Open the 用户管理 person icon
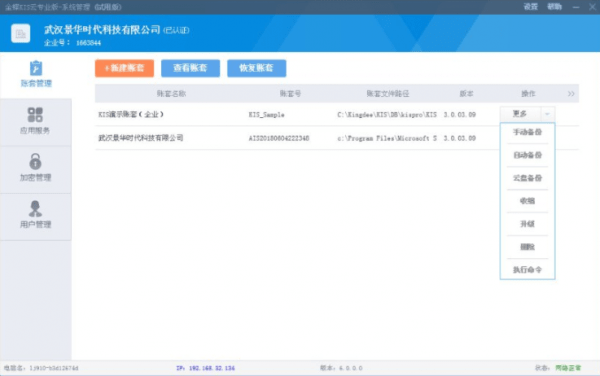The height and width of the screenshot is (376, 600). 35,209
